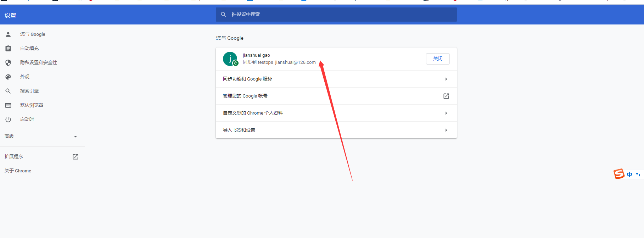644x238 pixels.
Task: Click the browser window icon for 默认浏览器
Action: point(8,105)
